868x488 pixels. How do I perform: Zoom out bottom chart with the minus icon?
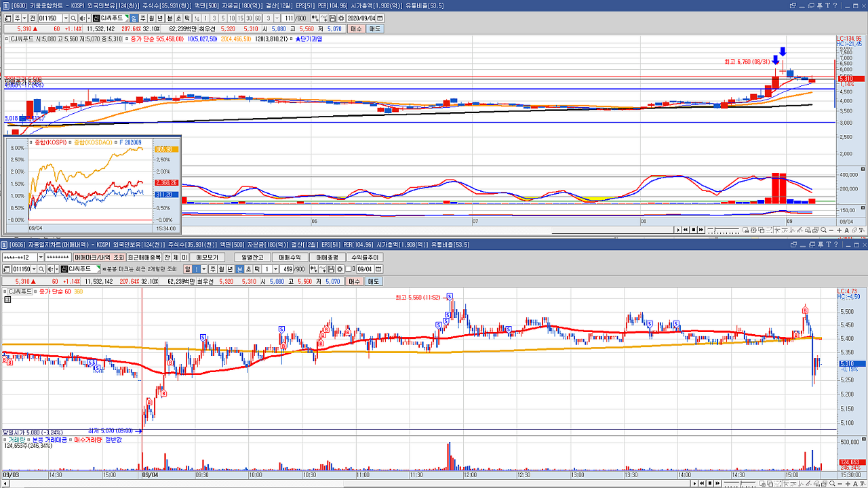(x=840, y=483)
